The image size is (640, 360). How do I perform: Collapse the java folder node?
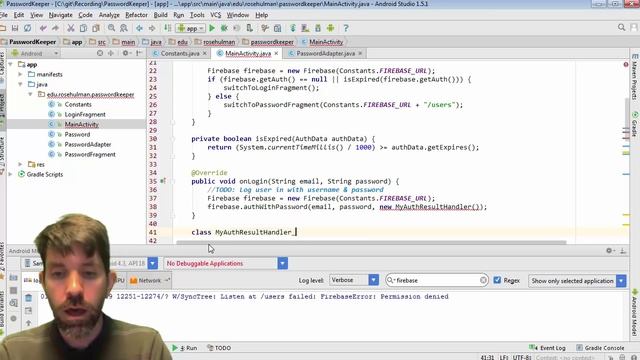point(20,84)
